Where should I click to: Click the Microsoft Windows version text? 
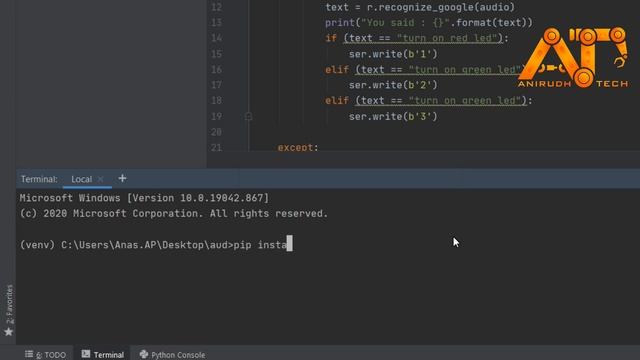[x=144, y=198]
